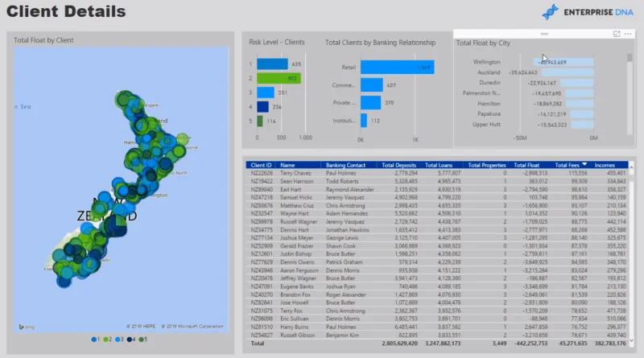Click the Bing logo on the map
The image size is (644, 358).
tap(27, 327)
